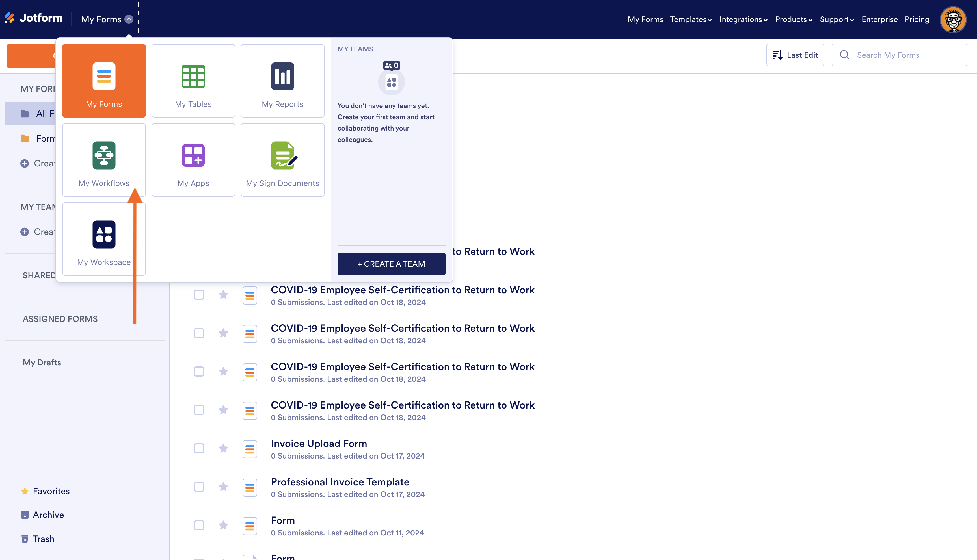The image size is (977, 560).
Task: Click the Favorites star icon in sidebar
Action: point(25,491)
